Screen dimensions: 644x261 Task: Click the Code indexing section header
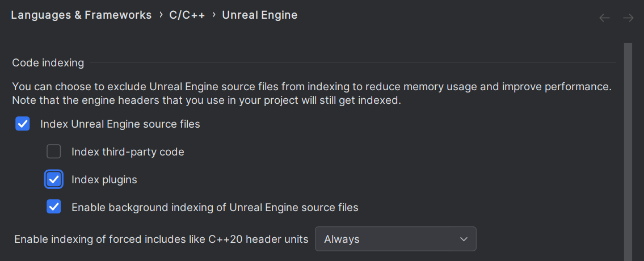48,63
